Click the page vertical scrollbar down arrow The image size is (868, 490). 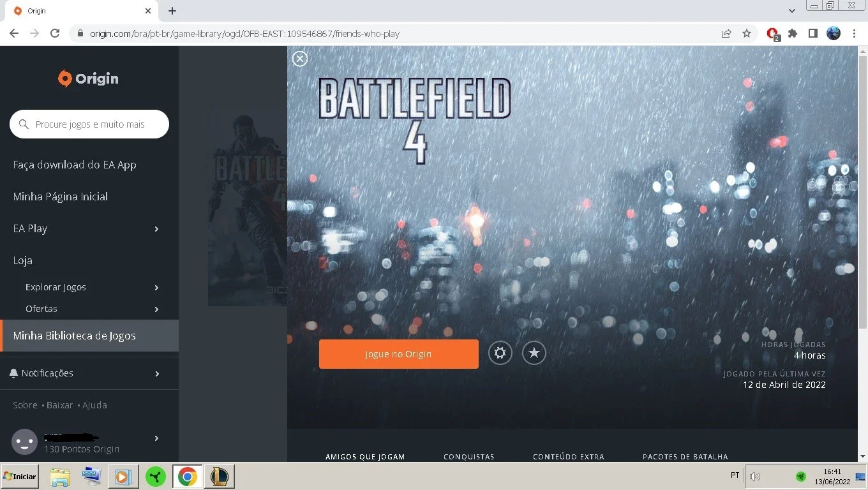[x=863, y=456]
